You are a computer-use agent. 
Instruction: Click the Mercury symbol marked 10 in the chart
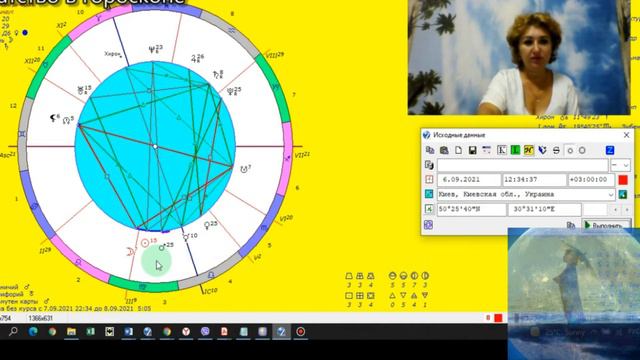point(185,237)
